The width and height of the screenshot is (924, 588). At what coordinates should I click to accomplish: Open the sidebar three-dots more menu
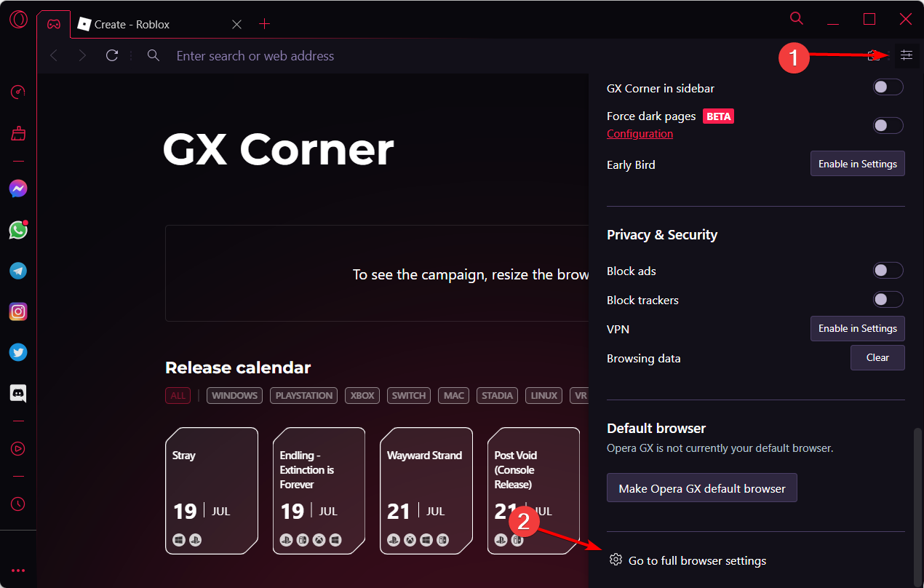[18, 570]
